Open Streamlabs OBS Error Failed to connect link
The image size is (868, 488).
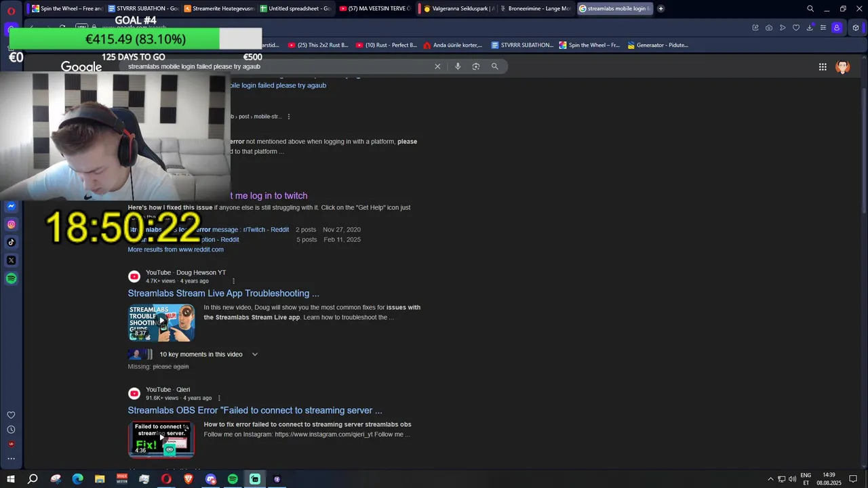point(255,410)
